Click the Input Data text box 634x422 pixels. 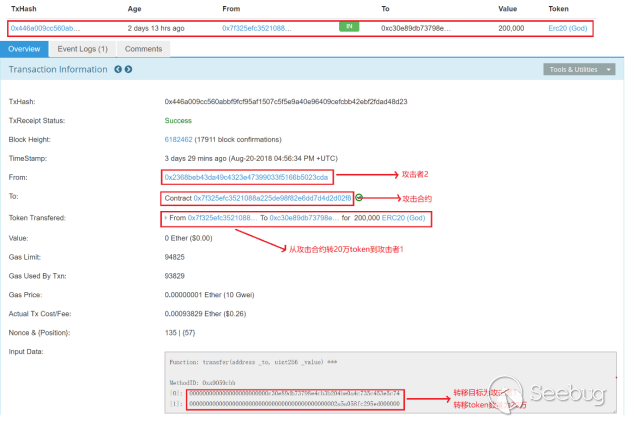click(390, 382)
